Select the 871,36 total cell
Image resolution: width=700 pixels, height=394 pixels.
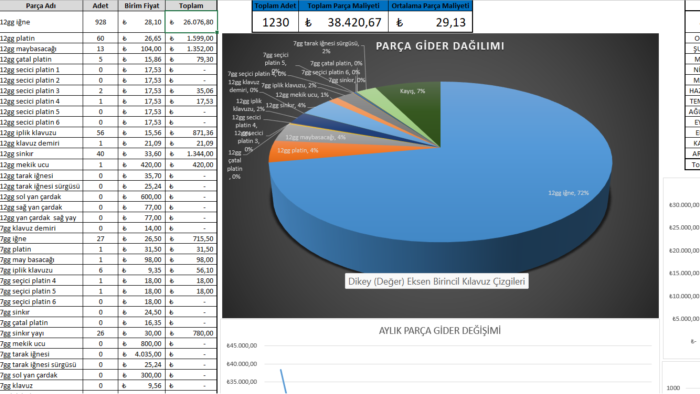point(191,133)
